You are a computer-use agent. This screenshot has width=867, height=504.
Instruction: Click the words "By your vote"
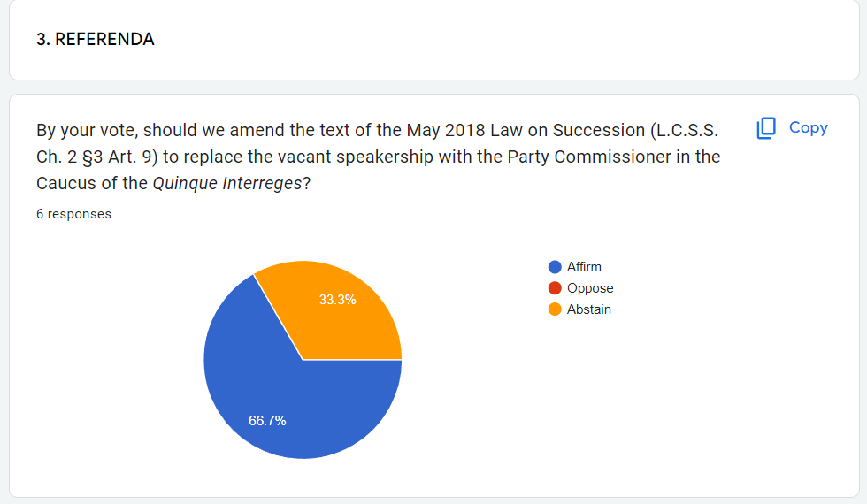tap(86, 131)
